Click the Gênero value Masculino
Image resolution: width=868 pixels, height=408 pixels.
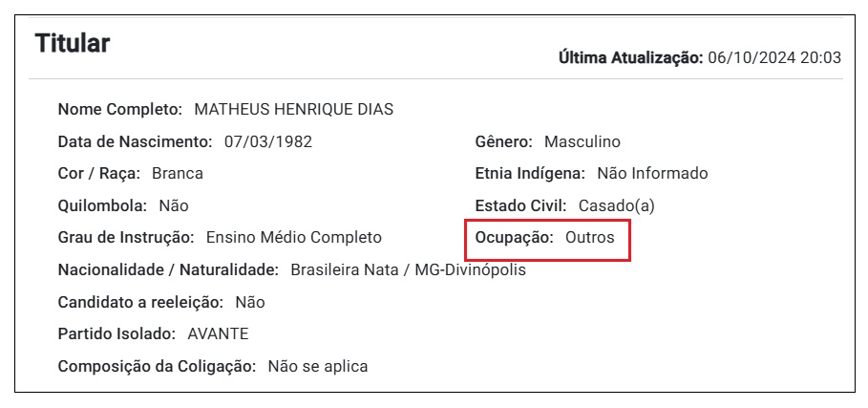coord(582,141)
